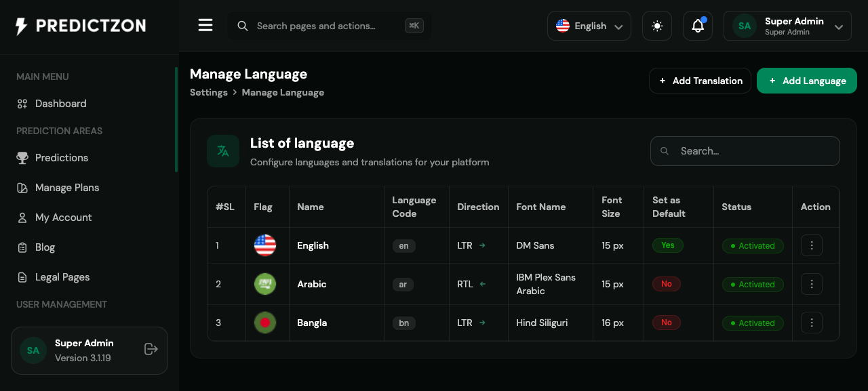This screenshot has width=868, height=391.
Task: Open the Blog menu item
Action: click(x=45, y=247)
